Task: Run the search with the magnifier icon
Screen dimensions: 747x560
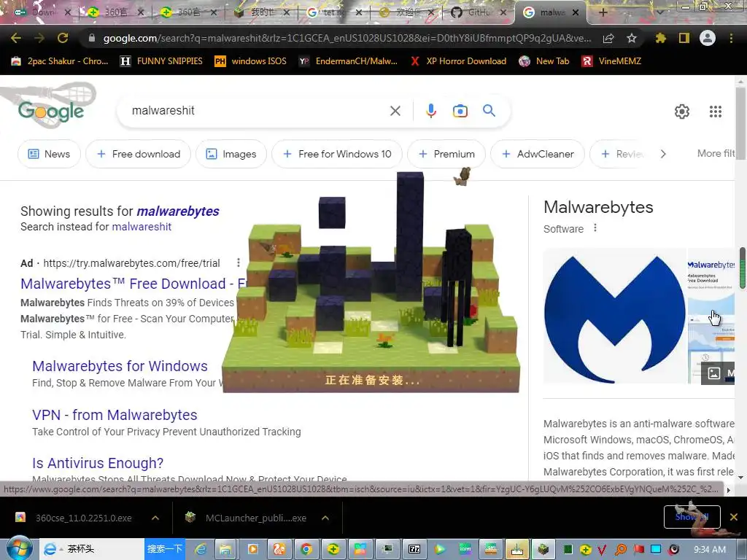Action: point(489,111)
